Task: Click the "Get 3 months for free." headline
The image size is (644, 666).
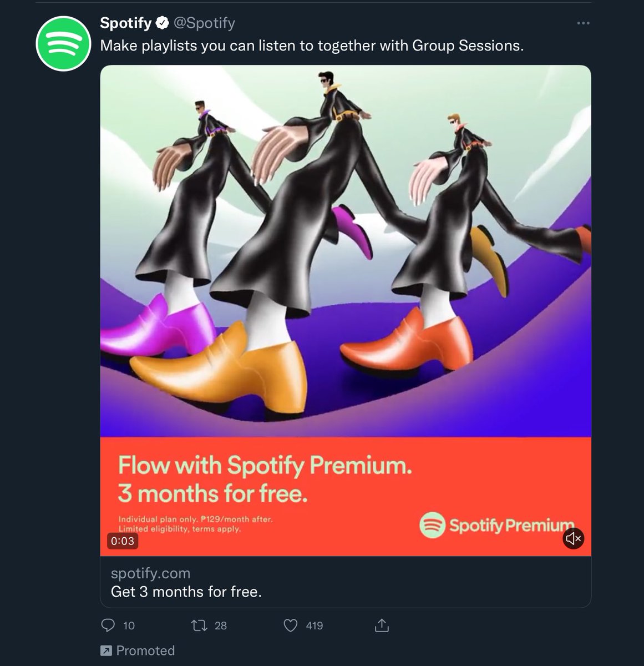Action: [186, 592]
